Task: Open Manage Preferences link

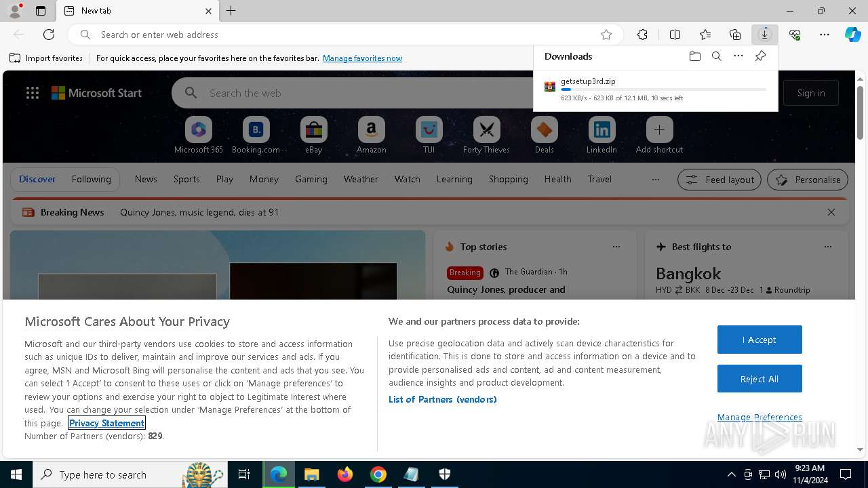Action: pyautogui.click(x=759, y=418)
